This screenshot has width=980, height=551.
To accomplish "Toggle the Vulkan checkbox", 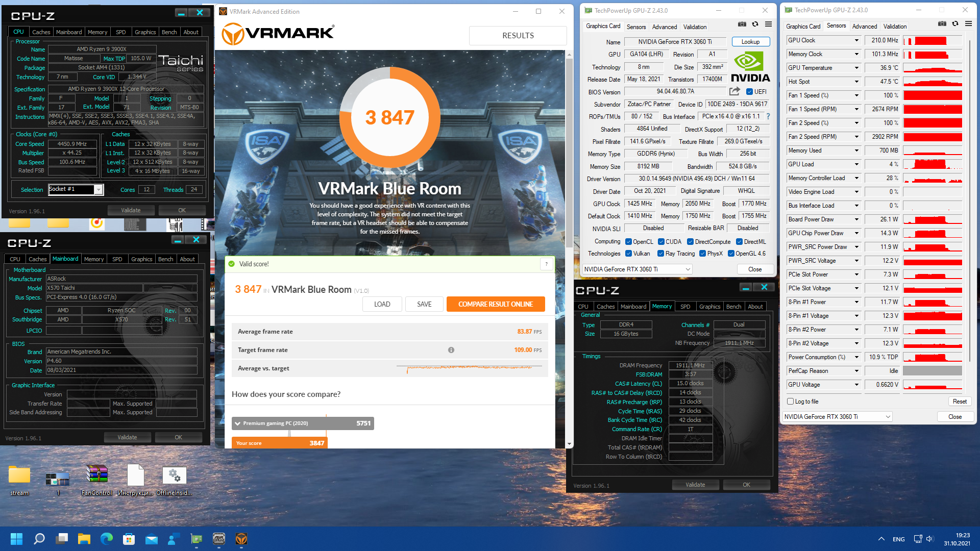I will point(628,254).
